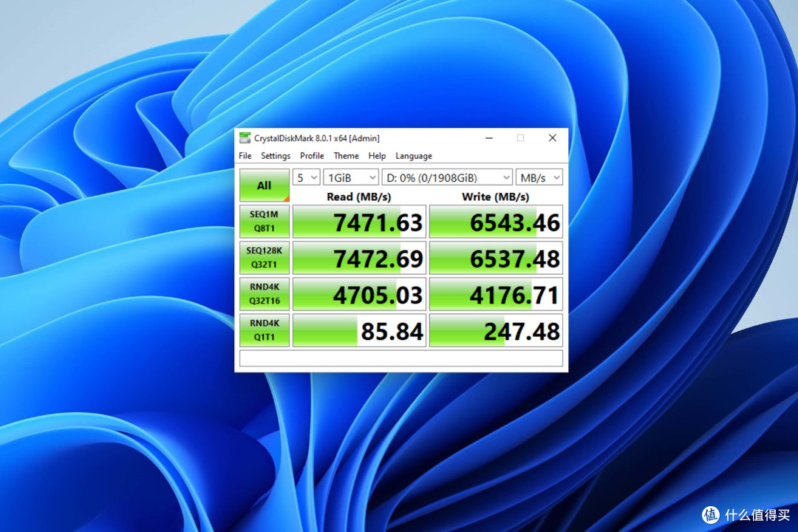Close the CrystalDiskMark window
This screenshot has height=532, width=798.
552,138
